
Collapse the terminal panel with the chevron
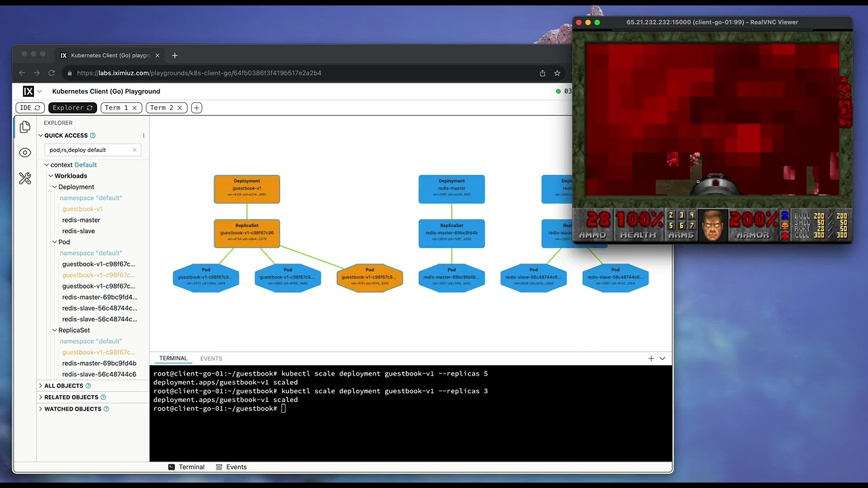[x=663, y=359]
